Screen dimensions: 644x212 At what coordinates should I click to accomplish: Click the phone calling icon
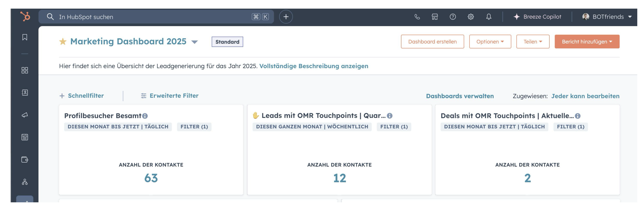pyautogui.click(x=417, y=17)
